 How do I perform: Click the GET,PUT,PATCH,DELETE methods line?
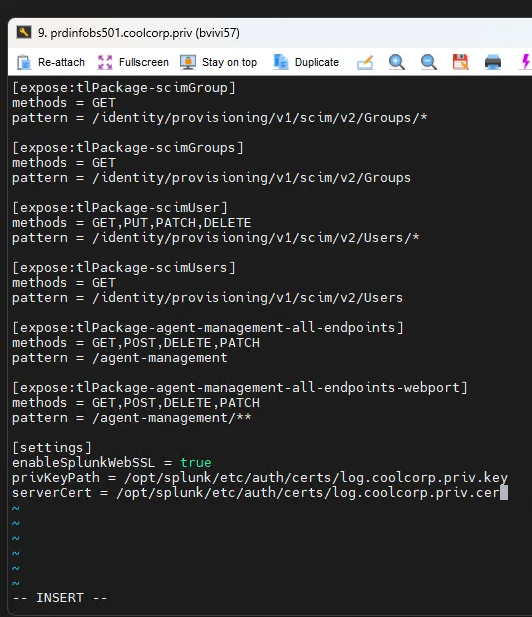(131, 223)
